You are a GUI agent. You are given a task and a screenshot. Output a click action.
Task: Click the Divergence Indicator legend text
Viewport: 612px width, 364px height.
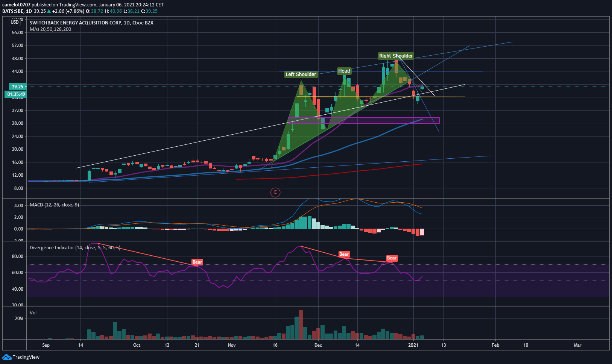point(75,247)
